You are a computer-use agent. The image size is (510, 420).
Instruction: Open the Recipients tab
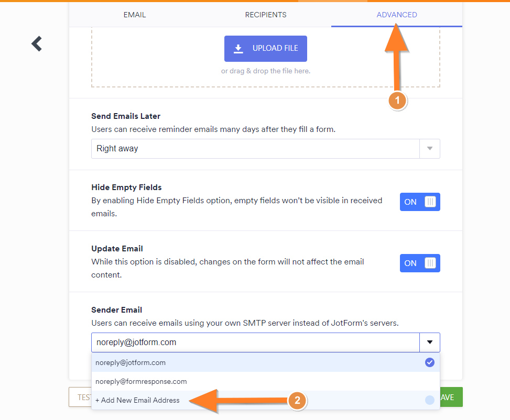[x=266, y=15]
